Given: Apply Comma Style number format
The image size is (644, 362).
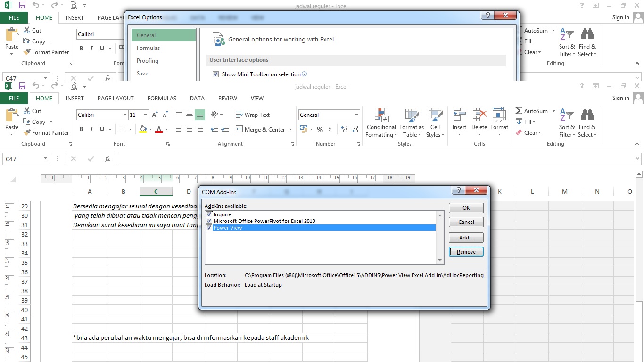Looking at the screenshot, I should pos(330,129).
